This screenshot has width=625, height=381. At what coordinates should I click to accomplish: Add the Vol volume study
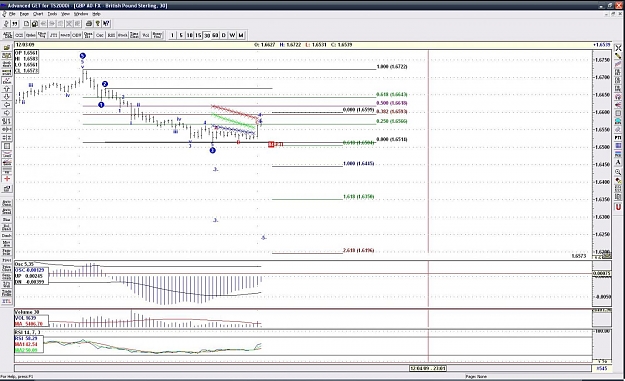(145, 35)
